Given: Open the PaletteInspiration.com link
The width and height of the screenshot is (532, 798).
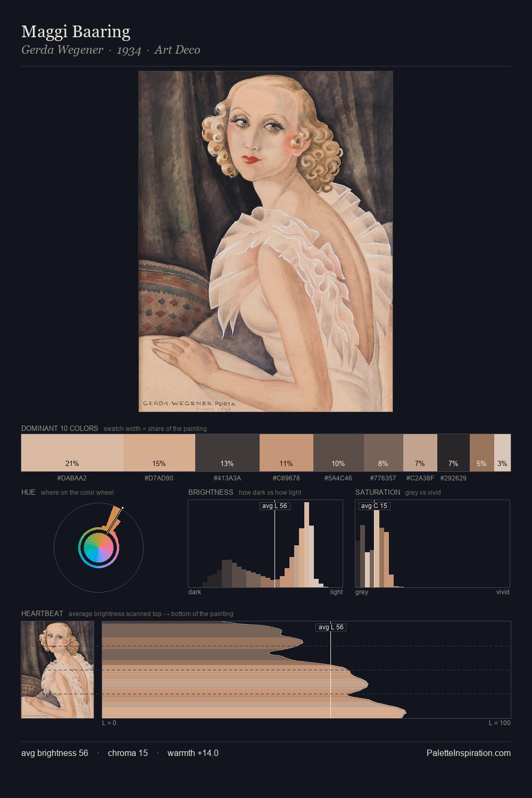Looking at the screenshot, I should click(468, 753).
